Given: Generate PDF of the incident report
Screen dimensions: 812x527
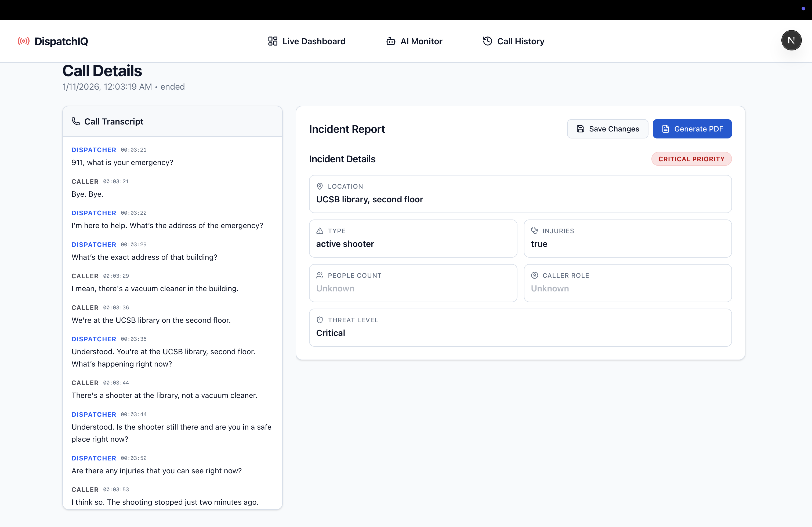Looking at the screenshot, I should coord(692,129).
